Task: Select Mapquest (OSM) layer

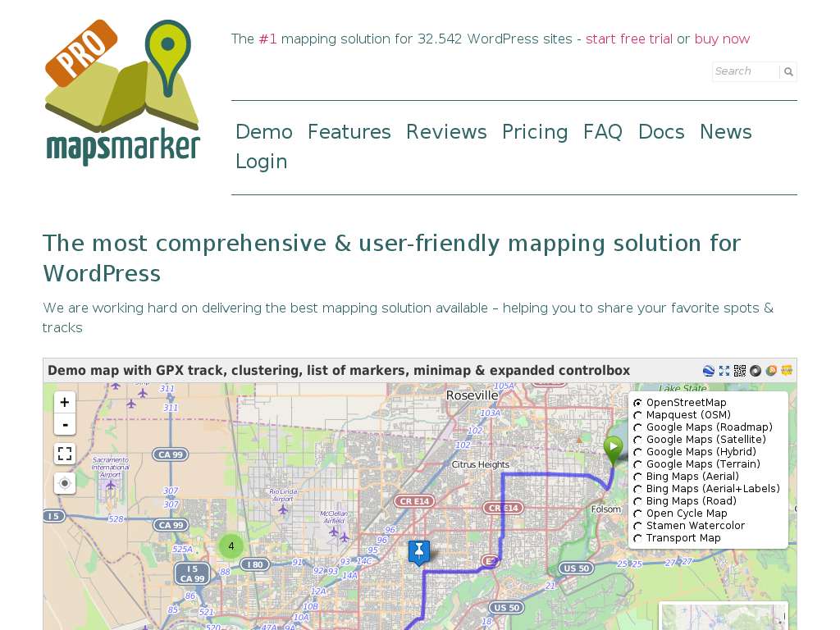Action: 637,415
